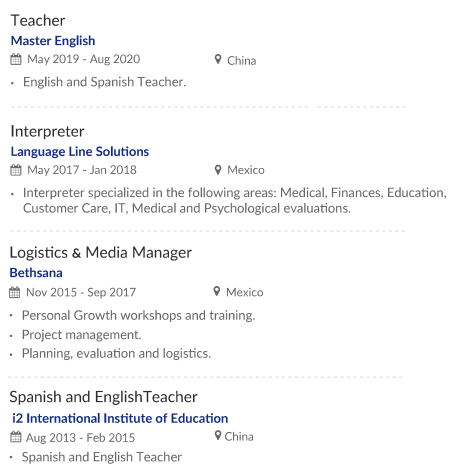455x473 pixels.
Task: Click the location pin next to Mexico under Bethsana
Action: point(217,291)
